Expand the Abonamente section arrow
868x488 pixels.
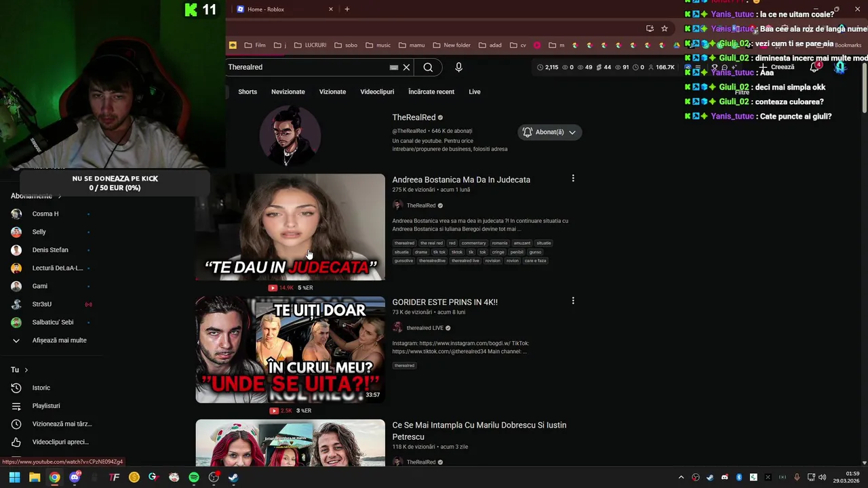[60, 197]
